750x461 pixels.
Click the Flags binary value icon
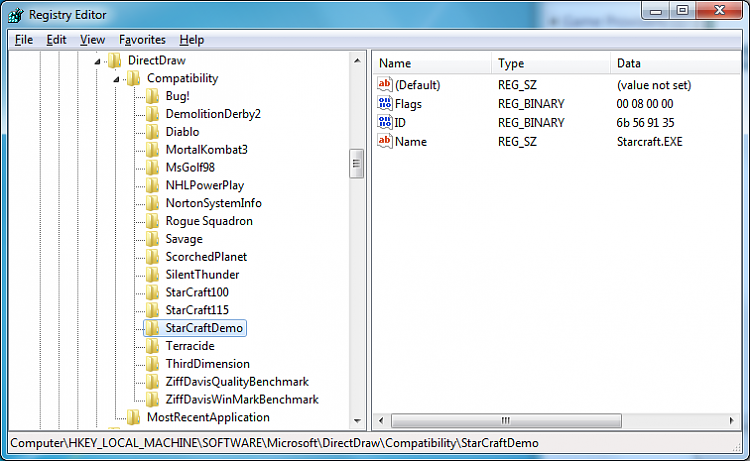pos(385,103)
